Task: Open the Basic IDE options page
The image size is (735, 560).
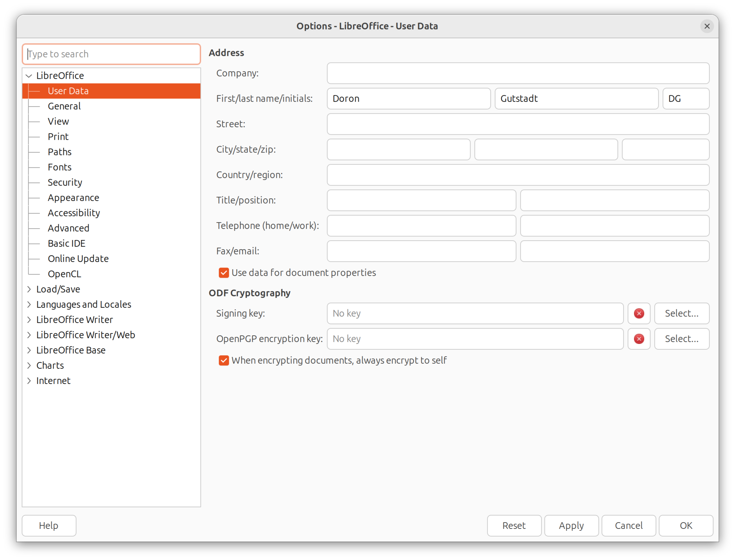Action: [x=66, y=243]
